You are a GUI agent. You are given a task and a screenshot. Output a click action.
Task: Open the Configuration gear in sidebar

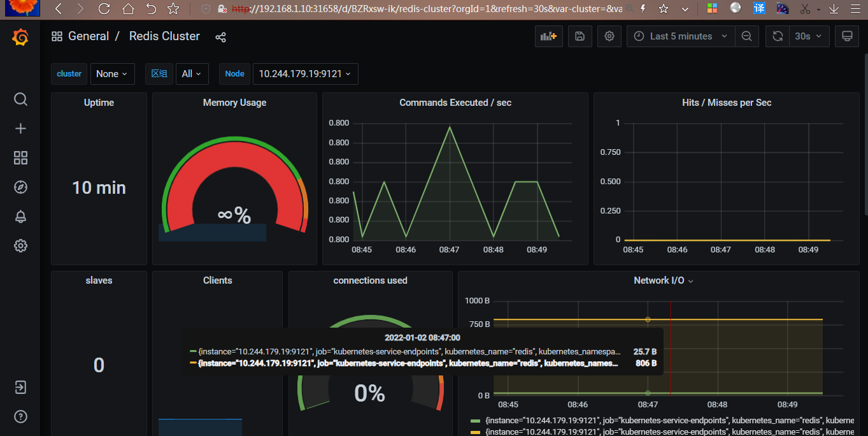coord(20,245)
